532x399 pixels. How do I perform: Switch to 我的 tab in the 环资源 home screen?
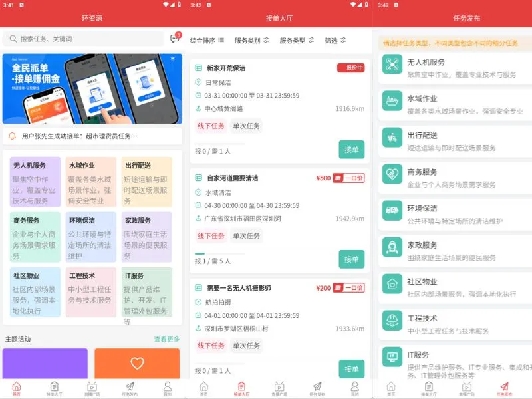tap(168, 389)
